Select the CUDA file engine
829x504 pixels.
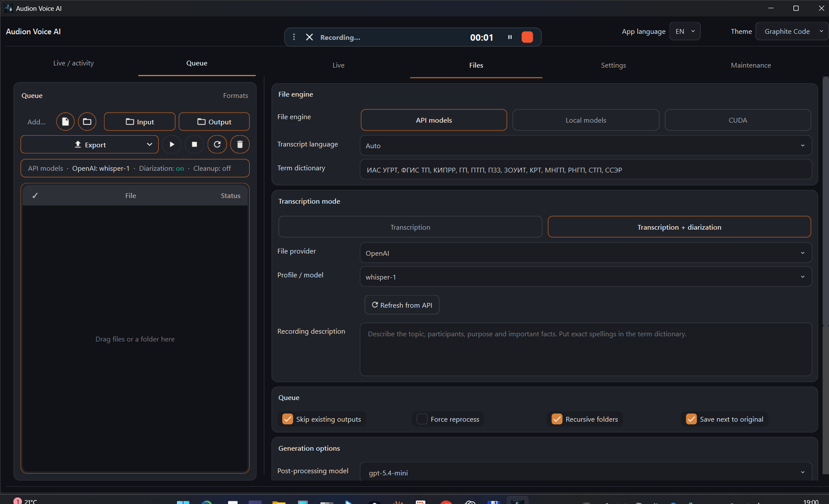click(738, 120)
